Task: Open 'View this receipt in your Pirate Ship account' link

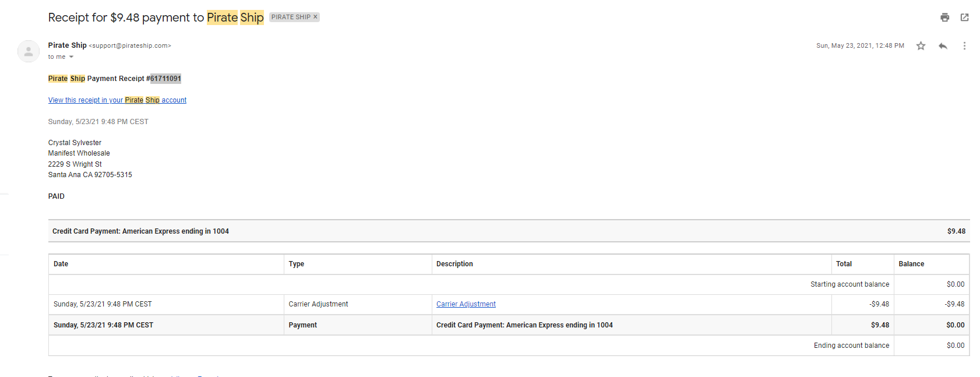Action: (x=117, y=100)
